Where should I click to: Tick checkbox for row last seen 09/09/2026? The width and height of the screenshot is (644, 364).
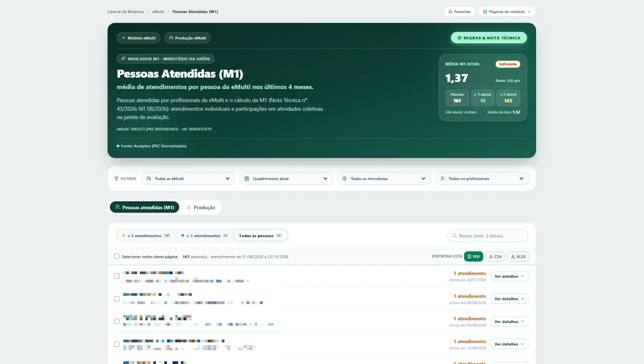pyautogui.click(x=117, y=299)
